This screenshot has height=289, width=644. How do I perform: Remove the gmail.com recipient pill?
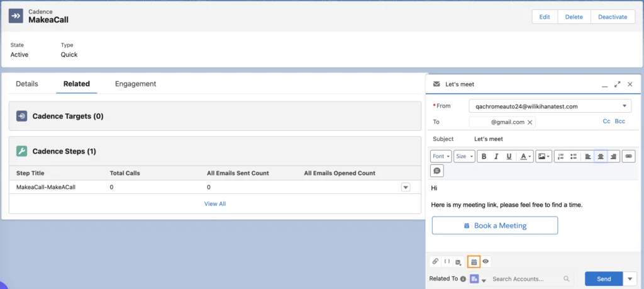(530, 122)
